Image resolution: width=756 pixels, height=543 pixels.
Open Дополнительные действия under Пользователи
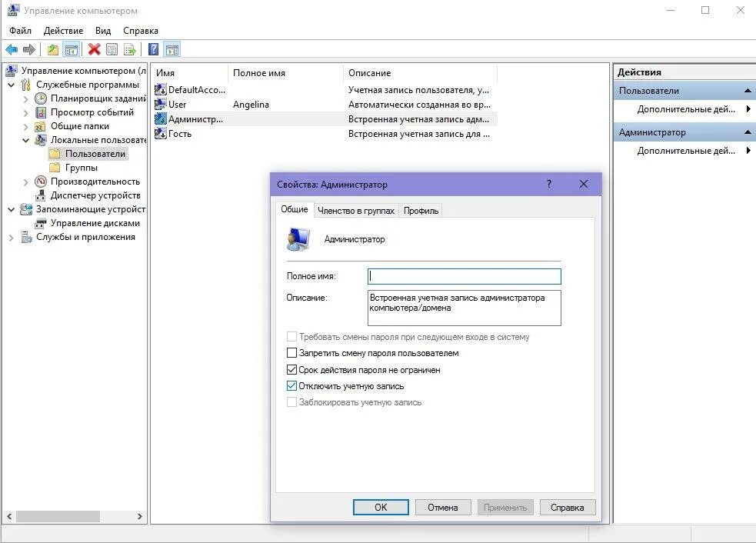(x=685, y=109)
